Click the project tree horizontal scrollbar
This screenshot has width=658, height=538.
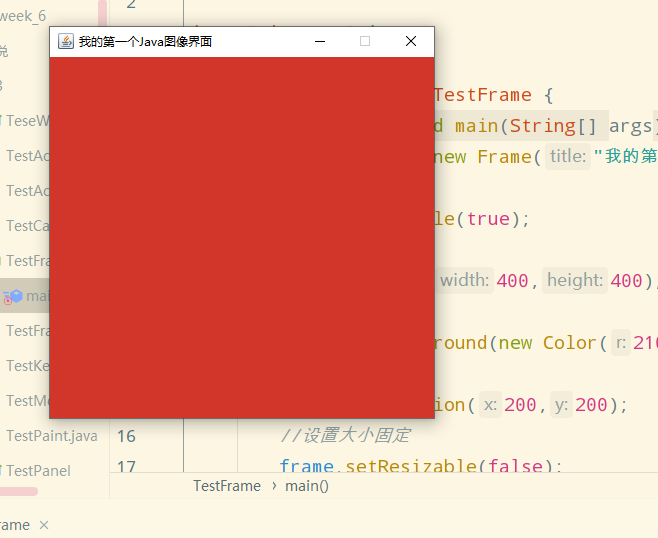tap(19, 491)
